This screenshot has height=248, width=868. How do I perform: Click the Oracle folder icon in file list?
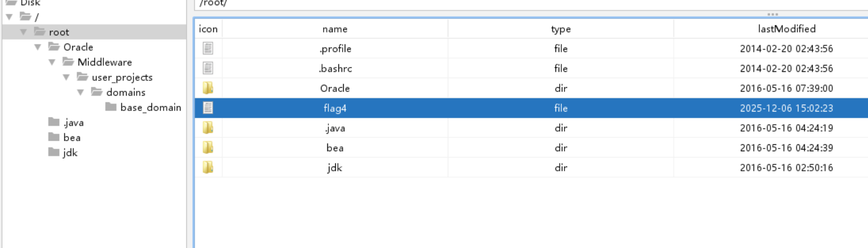[x=208, y=88]
